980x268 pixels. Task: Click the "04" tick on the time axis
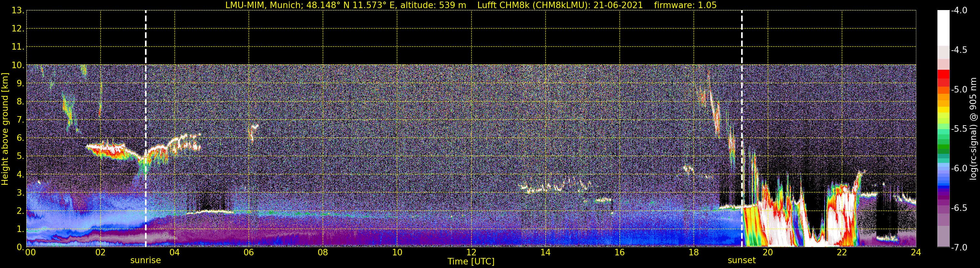click(x=175, y=252)
